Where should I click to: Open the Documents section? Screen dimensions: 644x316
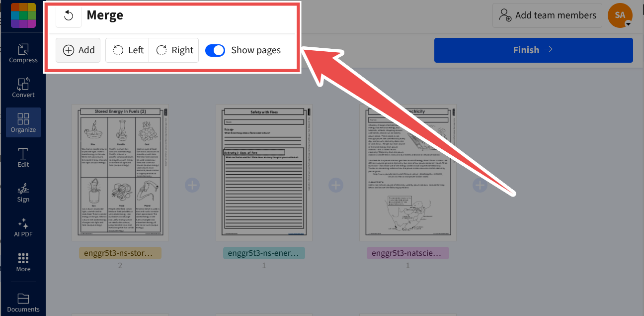pyautogui.click(x=23, y=302)
